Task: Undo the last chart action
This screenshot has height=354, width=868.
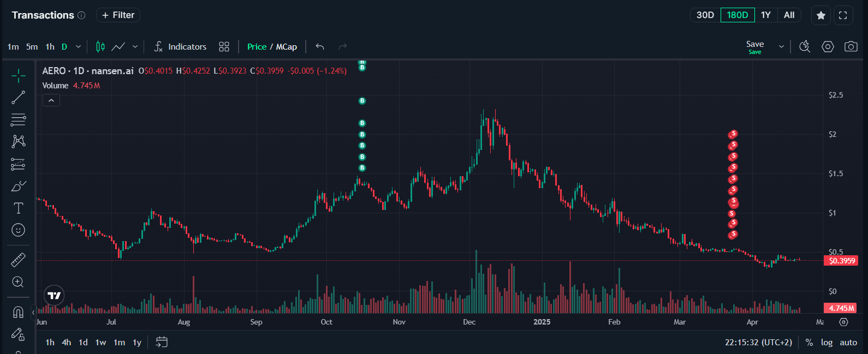Action: (x=320, y=47)
